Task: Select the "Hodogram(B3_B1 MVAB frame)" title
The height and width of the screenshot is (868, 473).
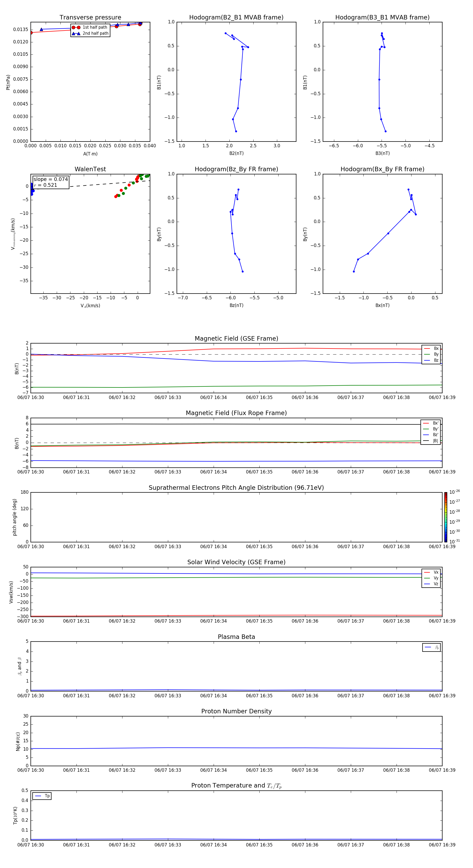Action: click(382, 18)
